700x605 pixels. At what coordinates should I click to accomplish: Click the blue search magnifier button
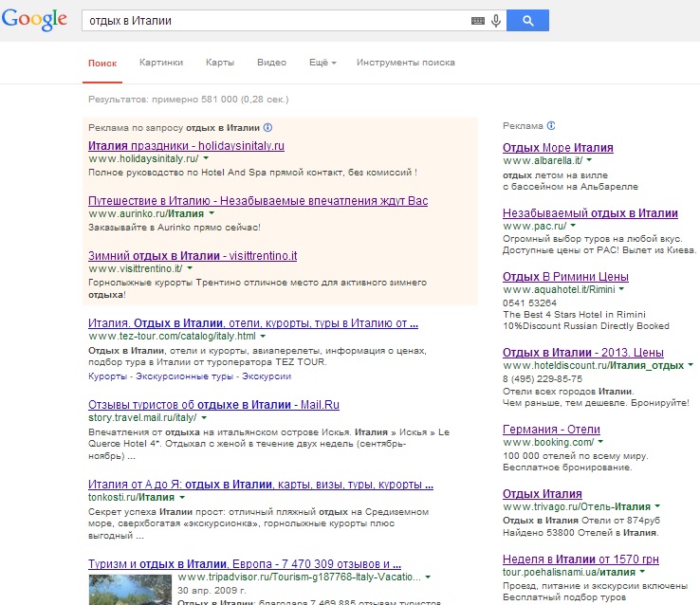coord(527,21)
